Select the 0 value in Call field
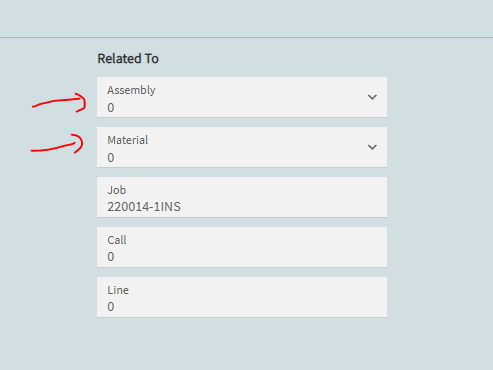The image size is (493, 370). click(x=111, y=257)
